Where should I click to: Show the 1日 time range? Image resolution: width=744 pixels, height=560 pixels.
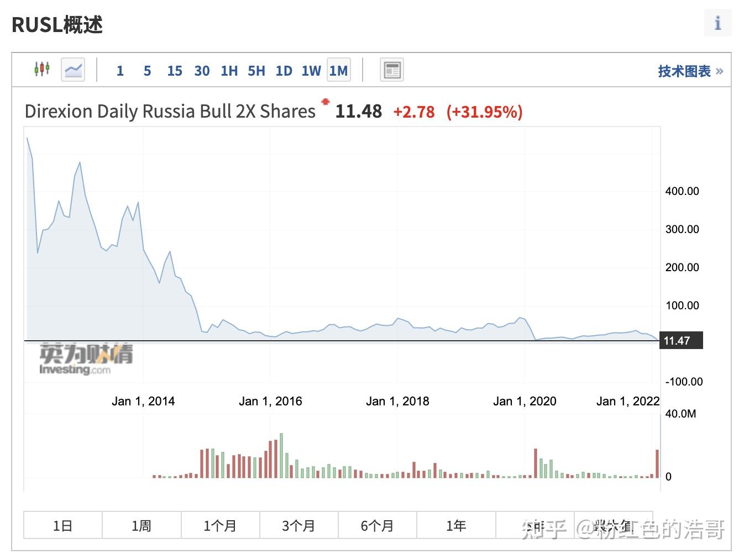click(x=63, y=525)
